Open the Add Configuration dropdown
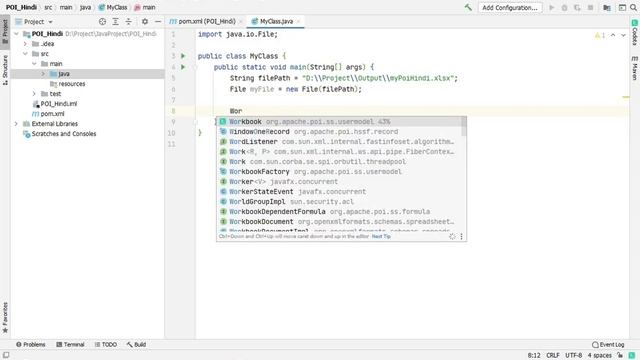This screenshot has width=640, height=360. [510, 7]
